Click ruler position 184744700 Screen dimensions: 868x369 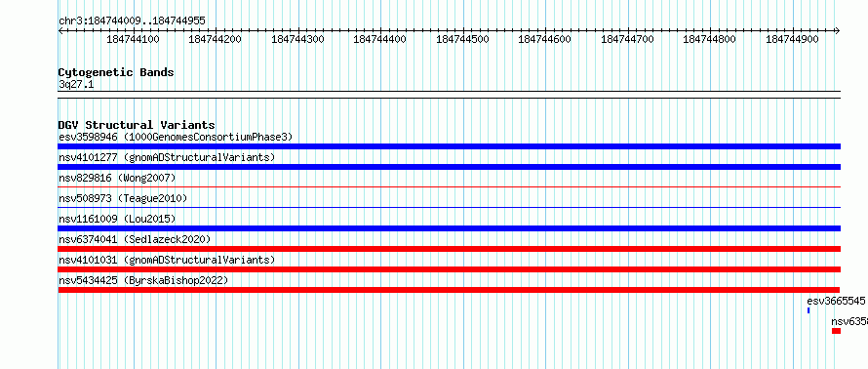click(x=628, y=39)
